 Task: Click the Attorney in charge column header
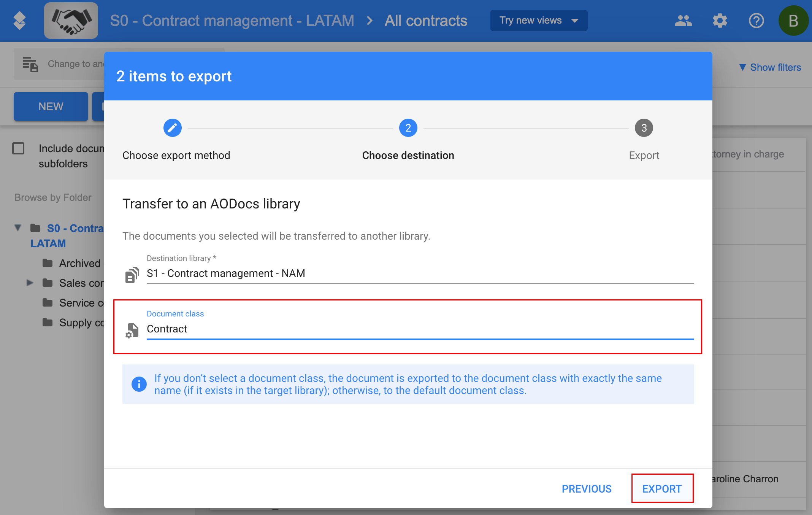(x=748, y=154)
